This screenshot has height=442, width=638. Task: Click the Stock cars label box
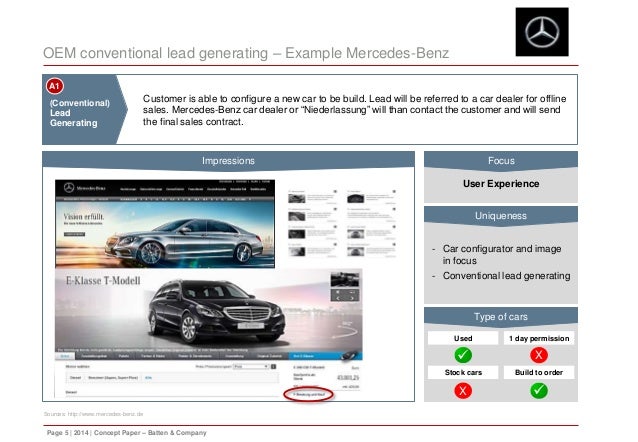(x=463, y=372)
